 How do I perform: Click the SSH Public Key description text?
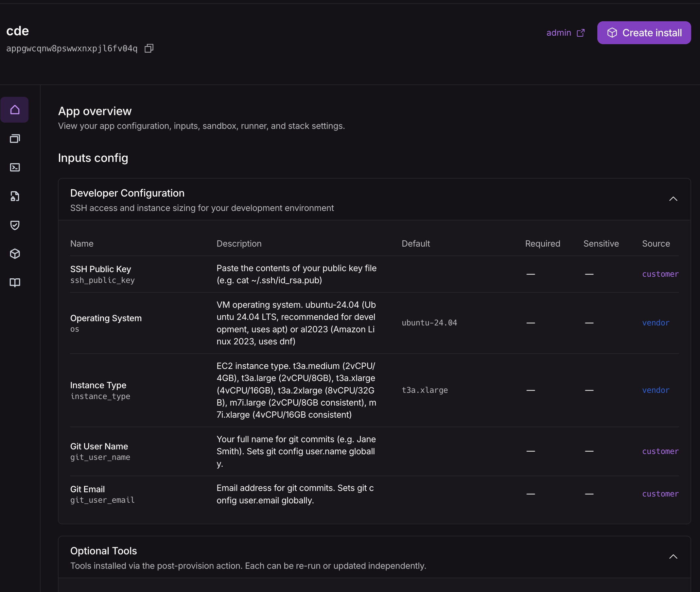click(296, 274)
